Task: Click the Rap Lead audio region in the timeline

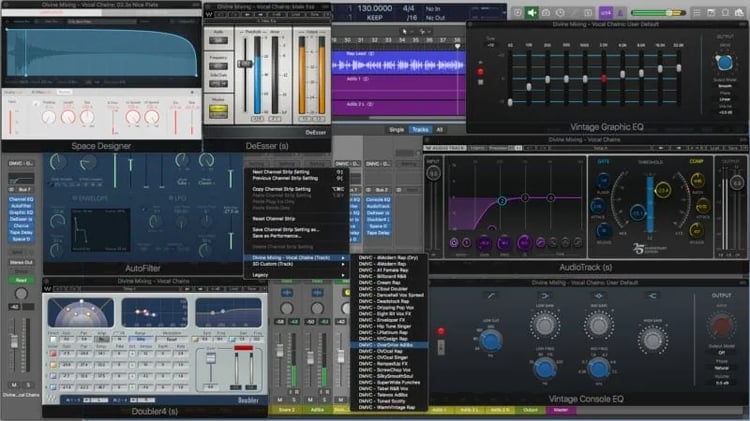Action: [x=398, y=62]
